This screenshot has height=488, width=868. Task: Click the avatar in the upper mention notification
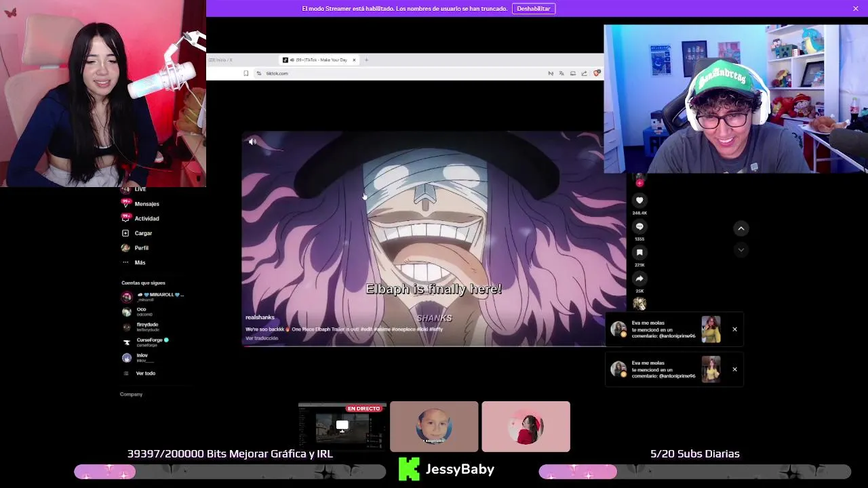[x=618, y=329]
